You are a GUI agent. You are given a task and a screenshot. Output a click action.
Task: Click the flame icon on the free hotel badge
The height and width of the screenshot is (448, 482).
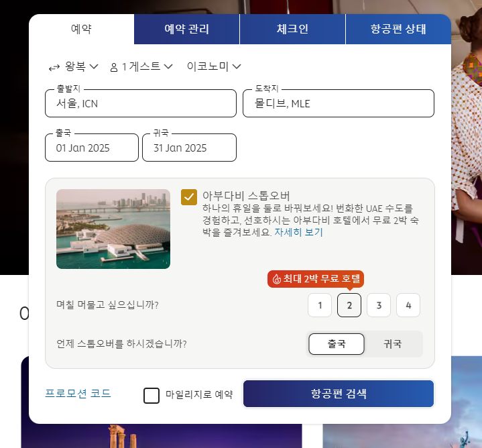point(277,279)
